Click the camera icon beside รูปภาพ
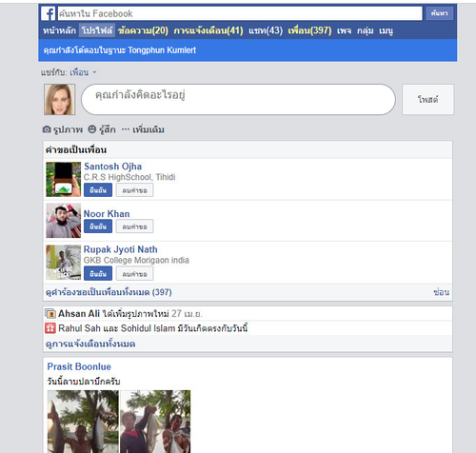The height and width of the screenshot is (453, 476). [47, 129]
